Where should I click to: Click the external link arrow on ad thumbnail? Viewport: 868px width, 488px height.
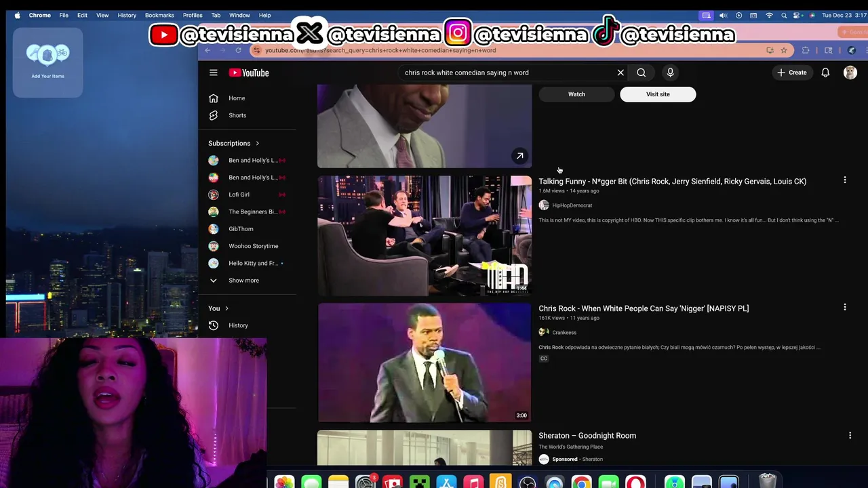pos(519,156)
